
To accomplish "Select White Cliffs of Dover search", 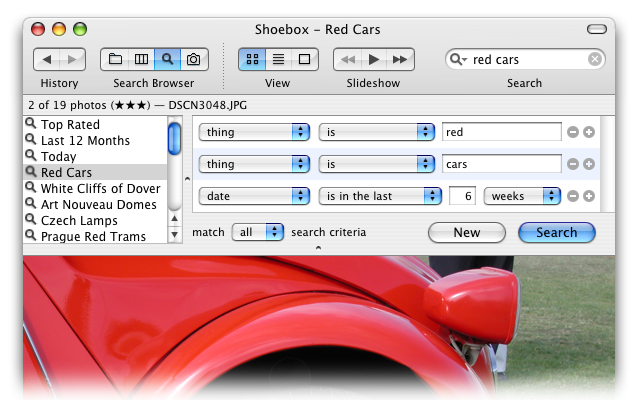I will (x=99, y=188).
